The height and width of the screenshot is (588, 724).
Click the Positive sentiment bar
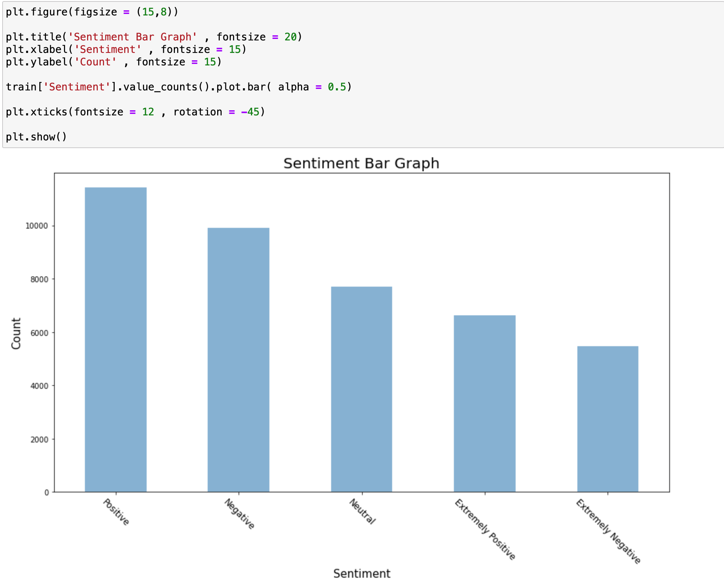(115, 340)
